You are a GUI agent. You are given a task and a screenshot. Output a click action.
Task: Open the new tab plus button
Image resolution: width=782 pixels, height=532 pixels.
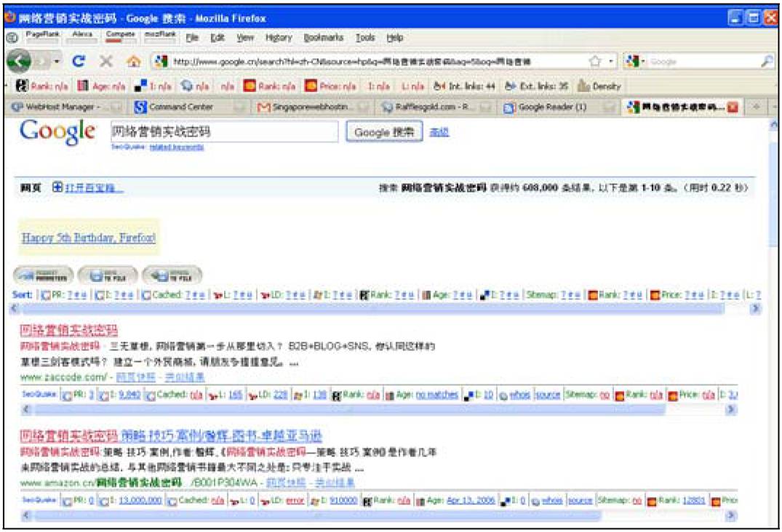(x=757, y=107)
